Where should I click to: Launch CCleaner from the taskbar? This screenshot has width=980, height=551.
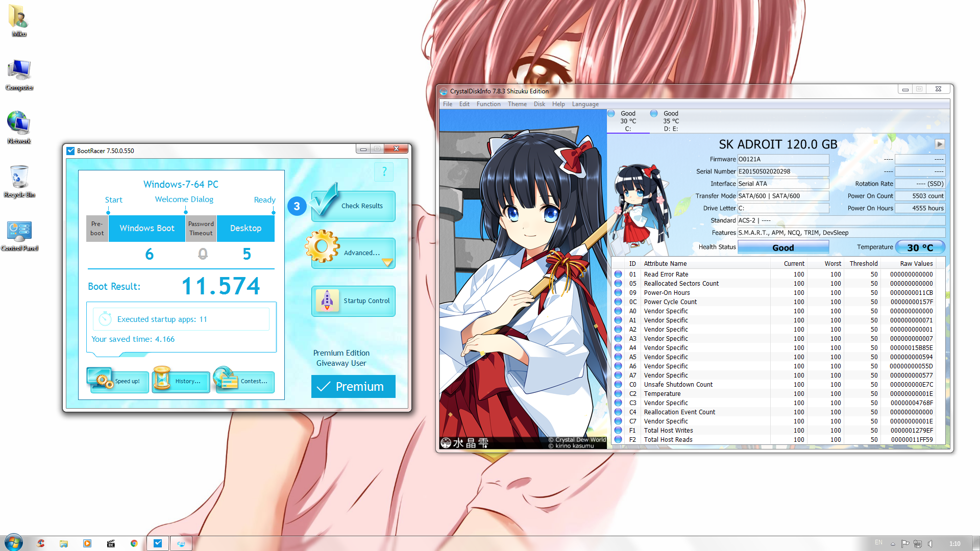[40, 543]
